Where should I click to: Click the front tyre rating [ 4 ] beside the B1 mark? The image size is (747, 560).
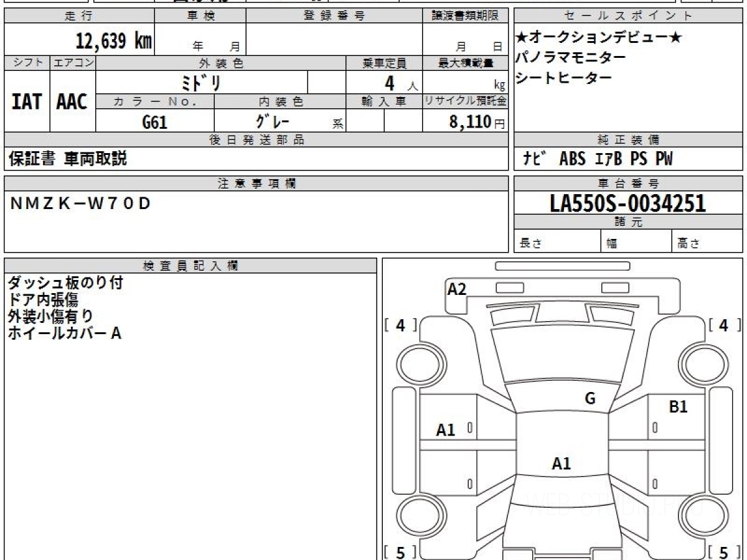click(x=723, y=325)
